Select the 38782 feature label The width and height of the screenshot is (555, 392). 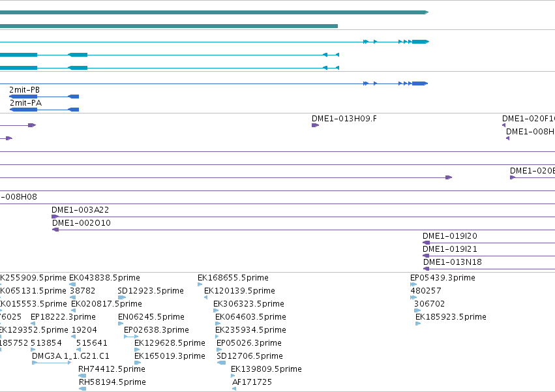pos(82,291)
